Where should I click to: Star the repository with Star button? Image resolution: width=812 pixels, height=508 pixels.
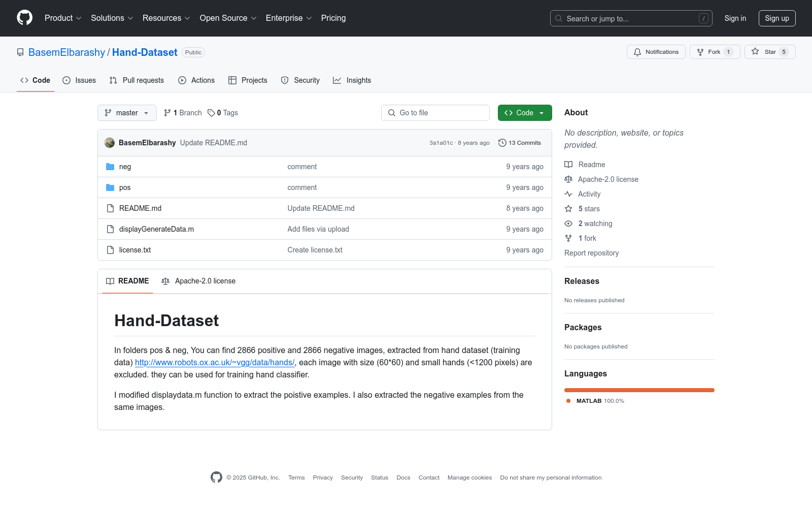click(x=770, y=52)
